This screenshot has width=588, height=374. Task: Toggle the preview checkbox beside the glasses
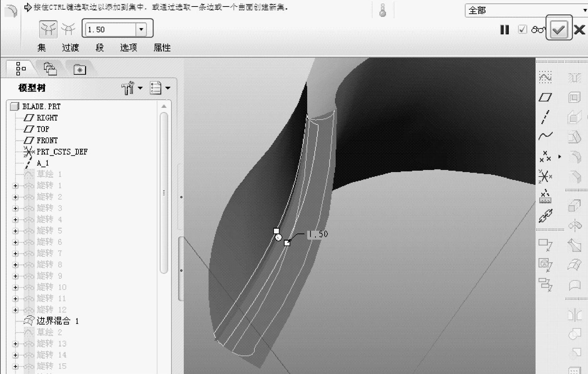coord(522,29)
